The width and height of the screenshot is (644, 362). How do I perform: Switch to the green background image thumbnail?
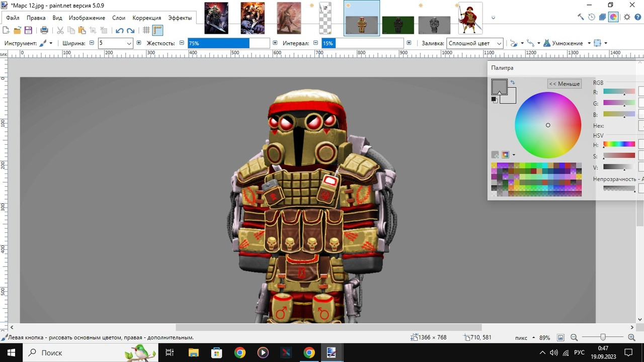coord(398,25)
